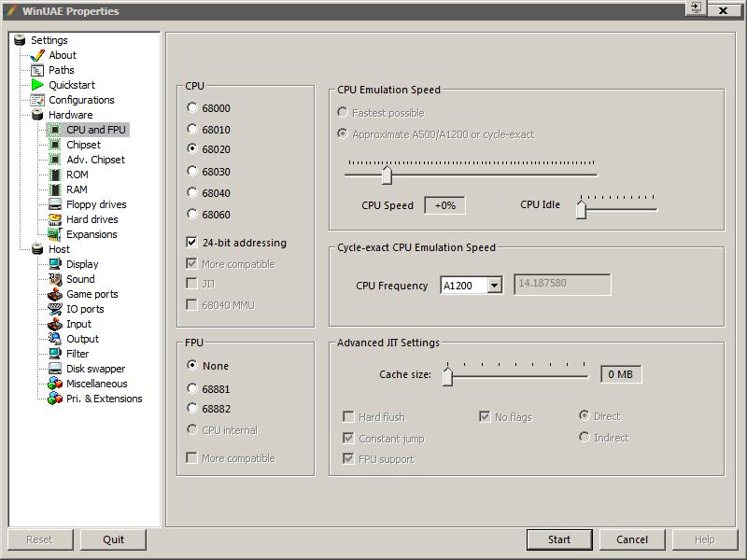Click the Cancel button
Viewport: 747px width, 560px height.
[x=632, y=539]
